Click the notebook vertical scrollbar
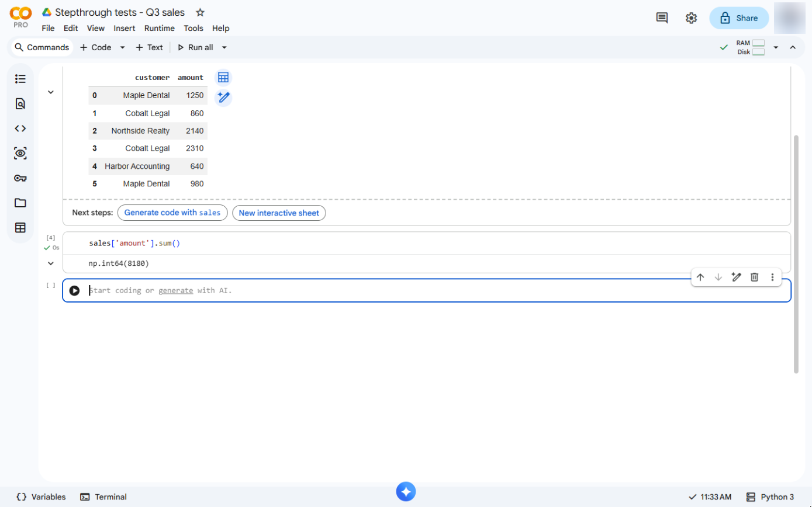The height and width of the screenshot is (507, 812). click(796, 254)
